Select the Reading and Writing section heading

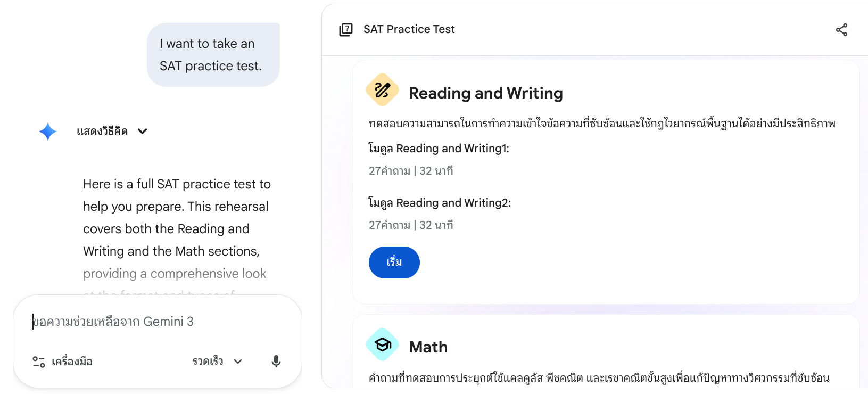(485, 93)
